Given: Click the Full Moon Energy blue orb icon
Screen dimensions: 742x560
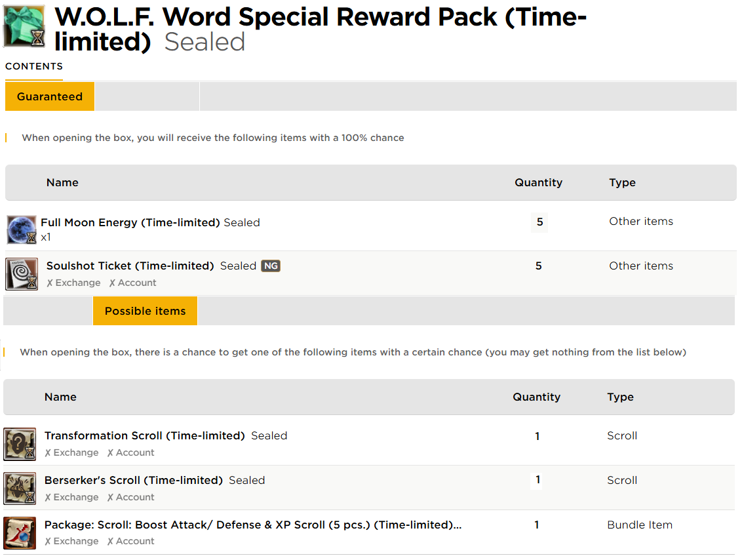Looking at the screenshot, I should point(22,230).
